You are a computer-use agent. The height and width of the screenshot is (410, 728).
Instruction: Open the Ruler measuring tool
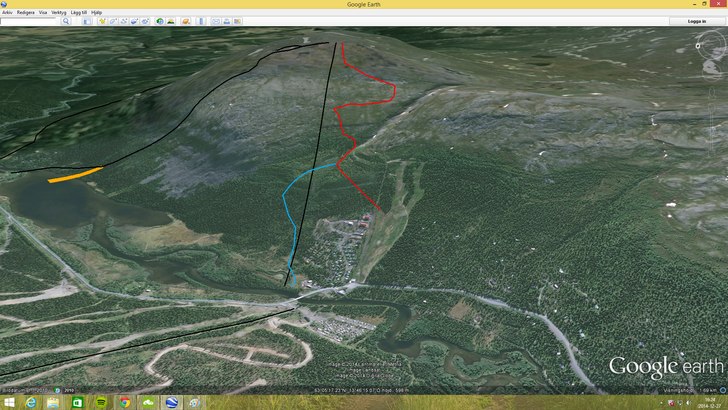[x=200, y=20]
